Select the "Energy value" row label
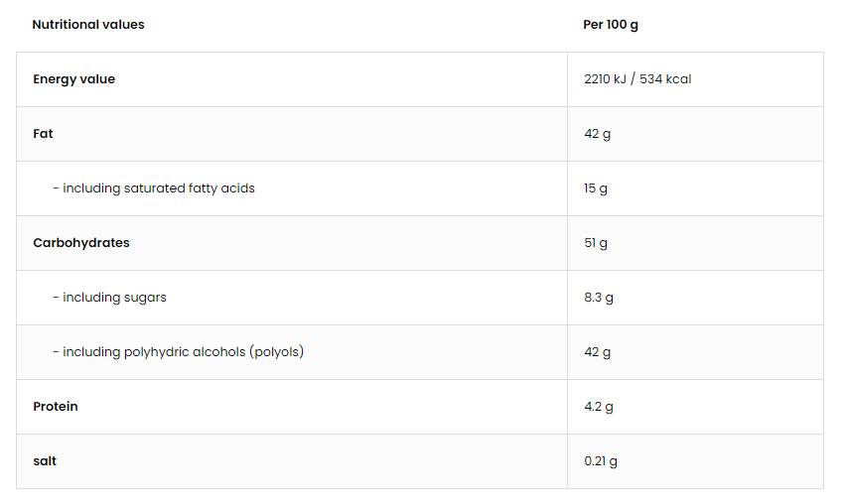The width and height of the screenshot is (841, 504). [73, 79]
